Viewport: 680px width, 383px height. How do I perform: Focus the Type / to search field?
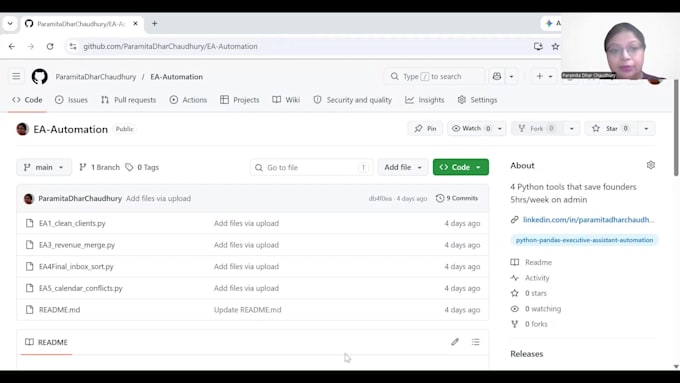[x=435, y=76]
